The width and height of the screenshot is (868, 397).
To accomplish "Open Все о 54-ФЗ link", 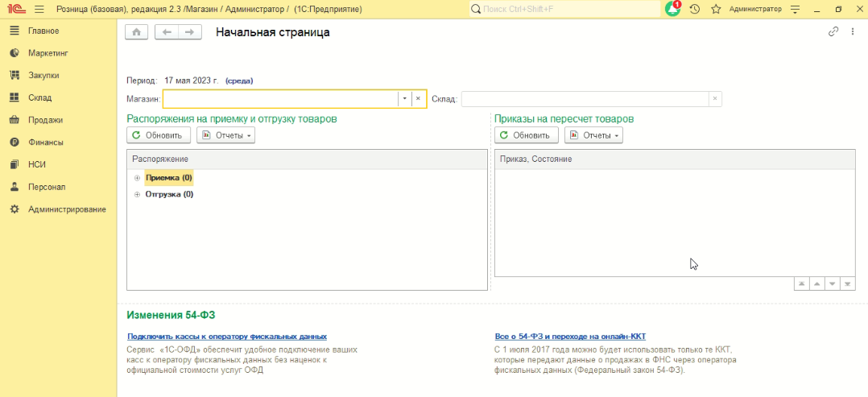I will point(570,336).
